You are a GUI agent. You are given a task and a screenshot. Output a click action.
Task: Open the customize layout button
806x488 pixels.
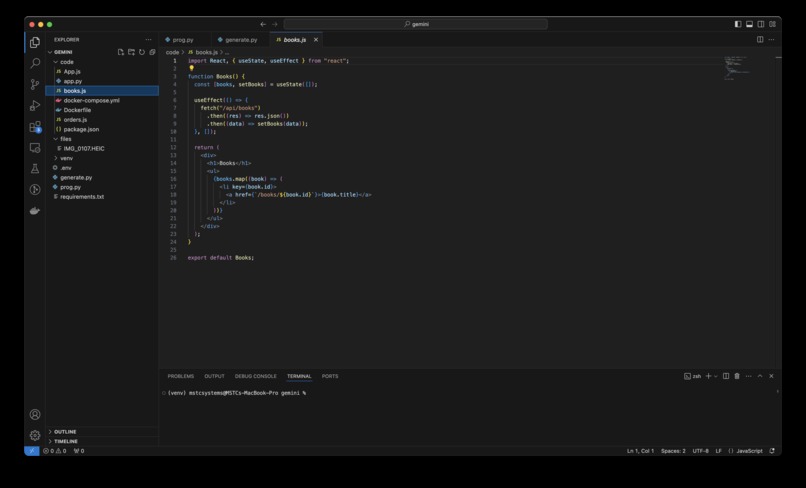772,24
